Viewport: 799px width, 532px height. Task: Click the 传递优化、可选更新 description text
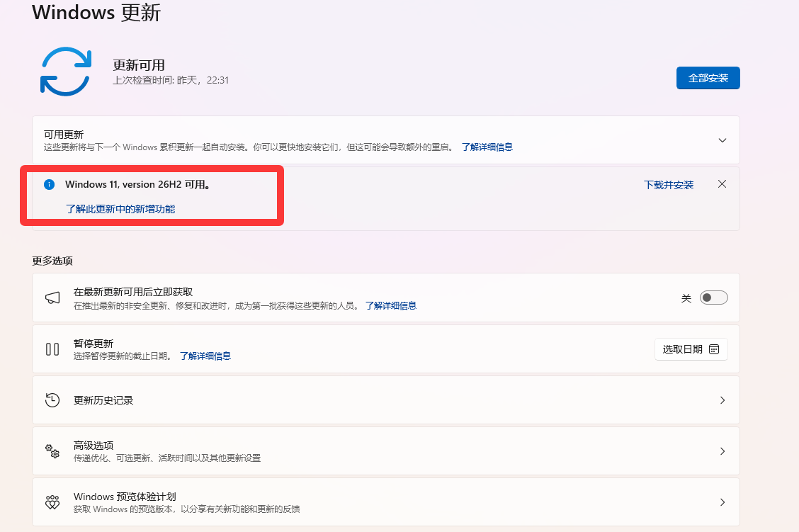167,458
